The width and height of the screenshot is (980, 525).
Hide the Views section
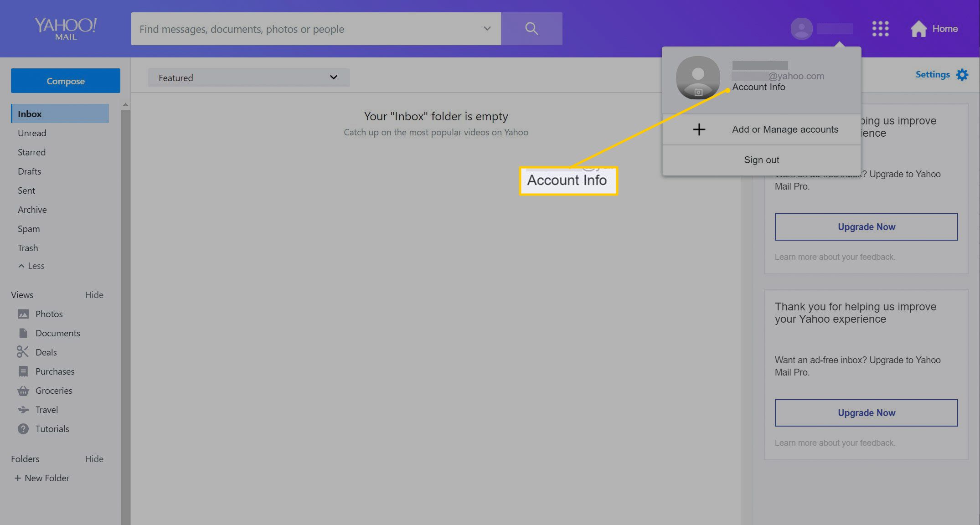click(94, 295)
